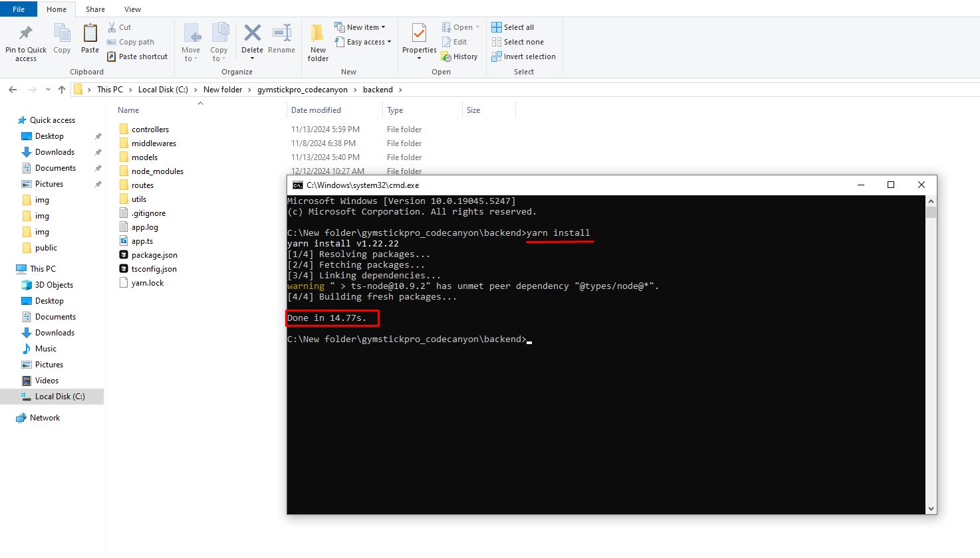Image resolution: width=980 pixels, height=558 pixels.
Task: Sort by the Date modified column header
Action: click(x=316, y=110)
